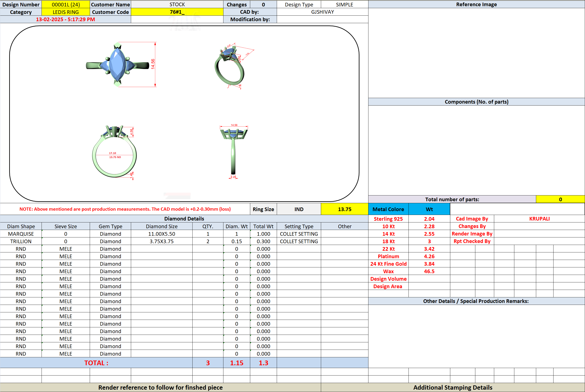Select the TRILLION diamond shape cell
The height and width of the screenshot is (392, 585).
coord(21,241)
